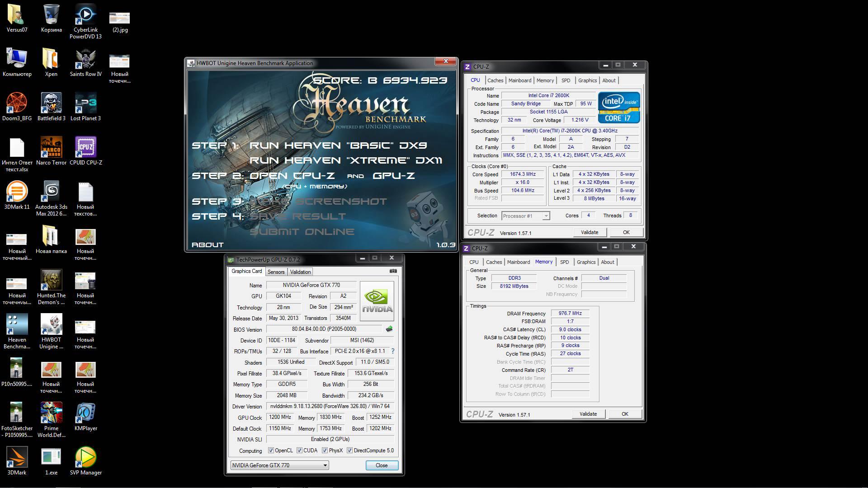Open the Хрен folder icon
The height and width of the screenshot is (488, 868).
(x=51, y=62)
